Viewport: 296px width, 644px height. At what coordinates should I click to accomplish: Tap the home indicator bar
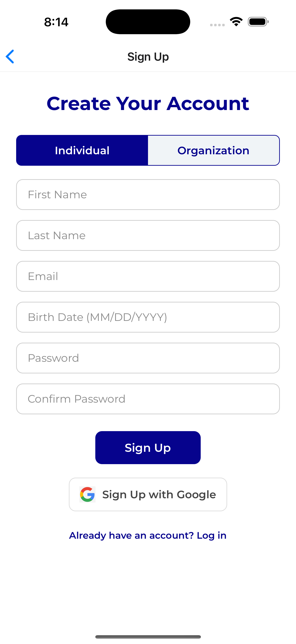tap(148, 637)
